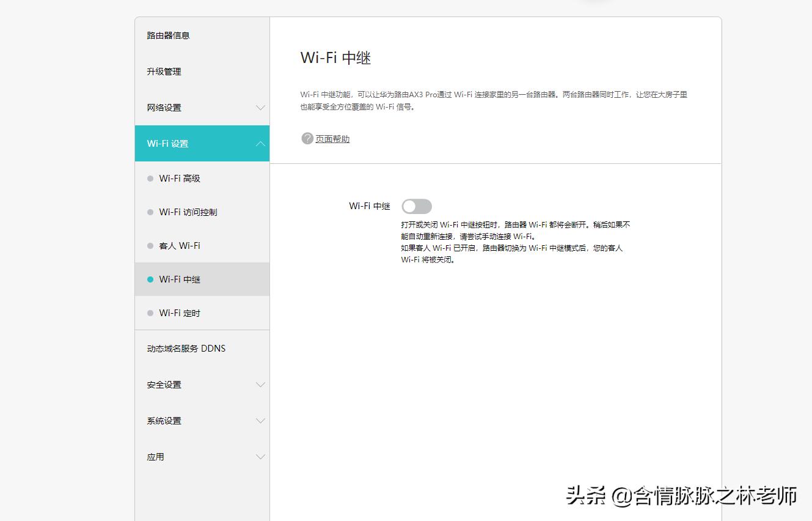This screenshot has height=521, width=812.
Task: Click the bullet icon beside 客人 Wi-Fi
Action: pos(150,245)
